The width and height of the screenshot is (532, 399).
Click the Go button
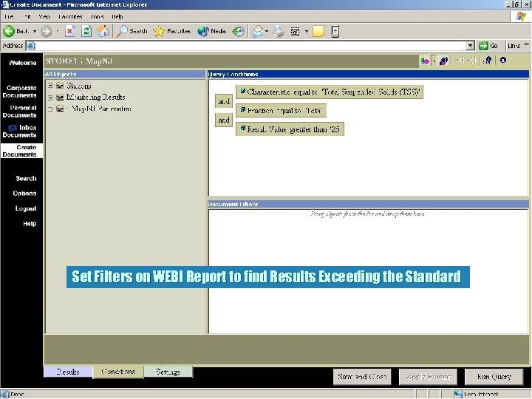488,46
